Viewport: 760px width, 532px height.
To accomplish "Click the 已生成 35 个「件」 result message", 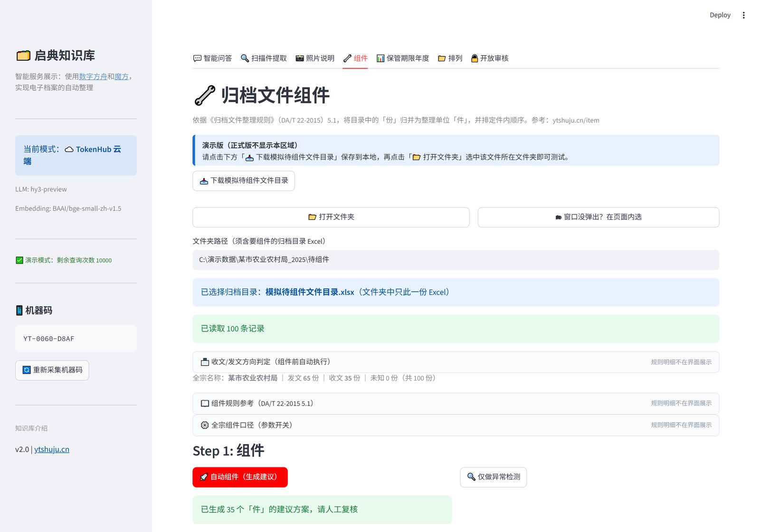I will [322, 510].
